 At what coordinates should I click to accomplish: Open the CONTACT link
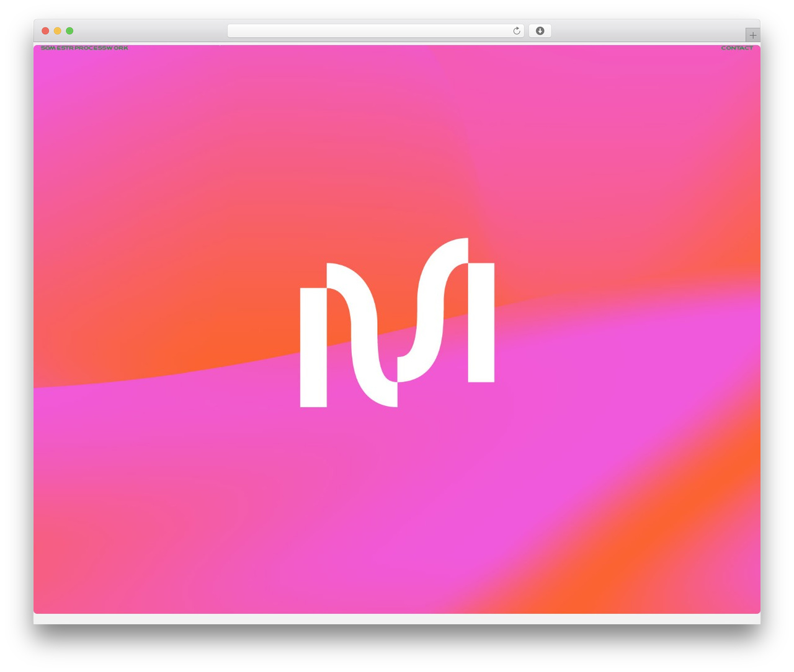click(737, 48)
